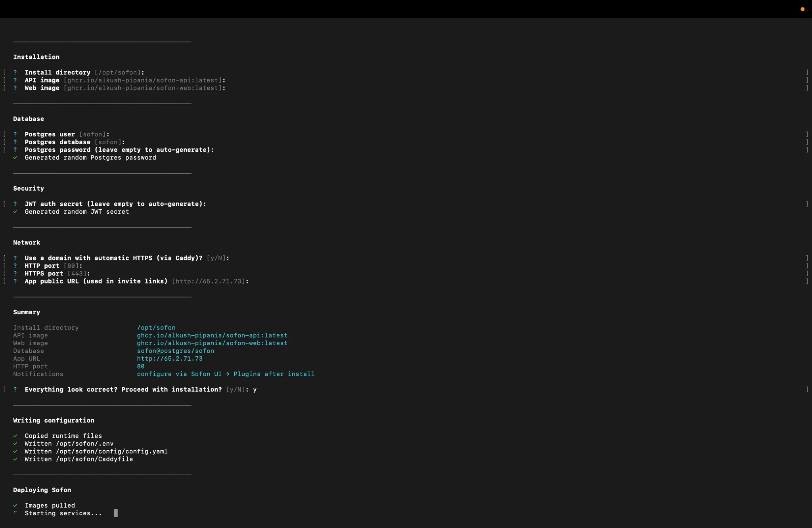Screen dimensions: 812x528
Task: Click the 'API image' prompt line
Action: 125,80
